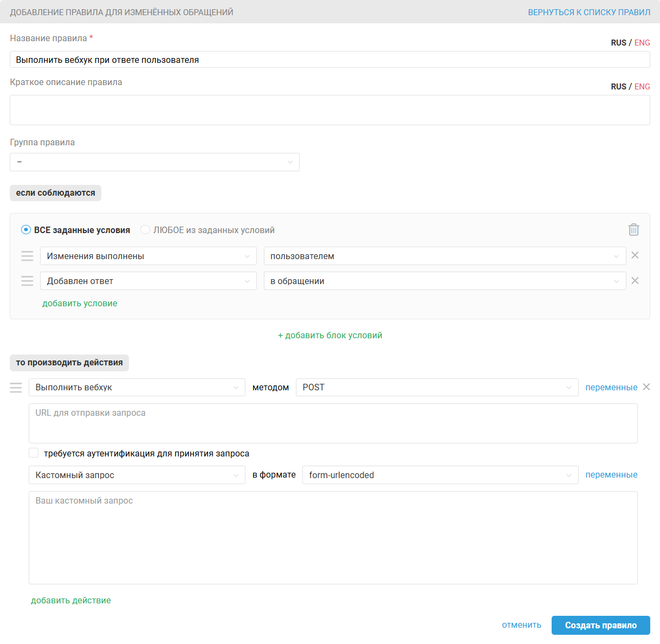
Task: Remove the 'Выполнить вебхук' action
Action: 646,387
